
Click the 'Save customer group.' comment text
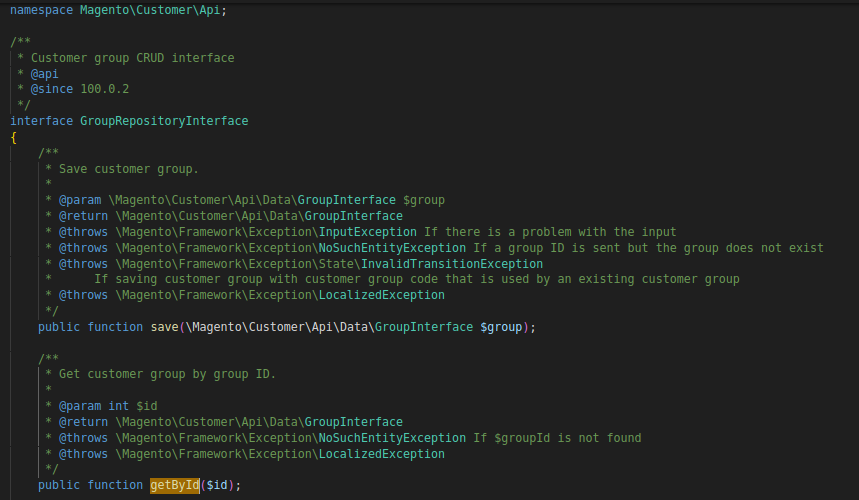(x=129, y=169)
